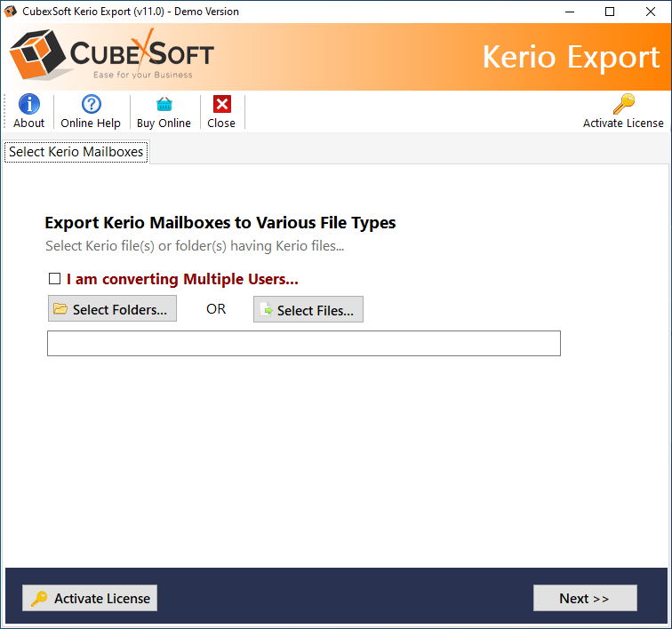Viewport: 672px width, 629px height.
Task: Click the Activate License key icon in toolbar
Action: click(x=624, y=104)
